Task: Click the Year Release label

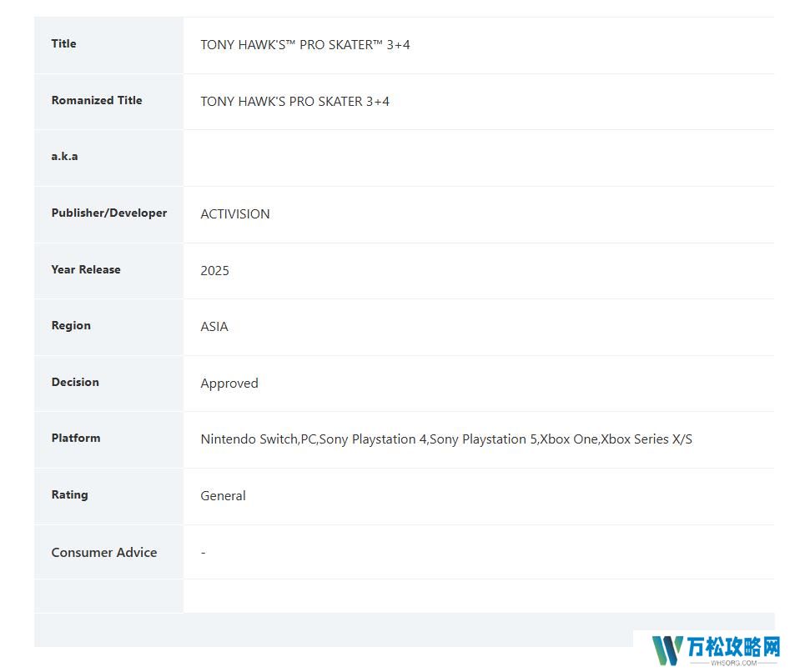Action: (x=86, y=270)
